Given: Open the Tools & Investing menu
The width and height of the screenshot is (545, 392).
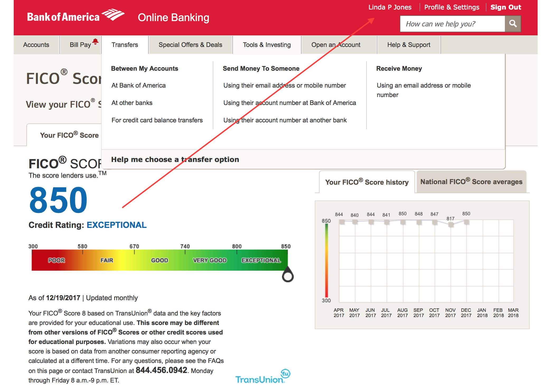Looking at the screenshot, I should pyautogui.click(x=267, y=45).
